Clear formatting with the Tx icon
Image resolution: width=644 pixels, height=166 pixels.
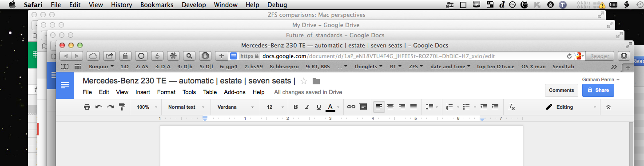pyautogui.click(x=512, y=107)
